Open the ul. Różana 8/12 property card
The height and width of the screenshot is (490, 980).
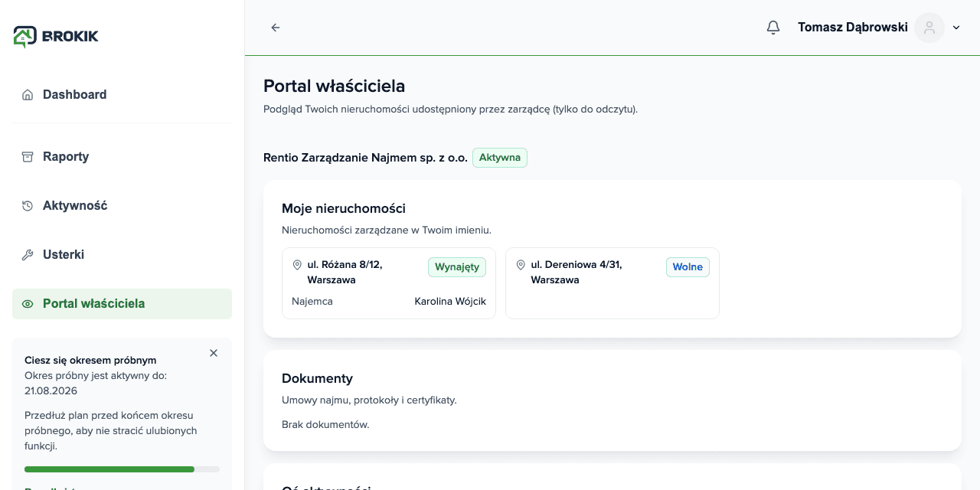tap(389, 283)
